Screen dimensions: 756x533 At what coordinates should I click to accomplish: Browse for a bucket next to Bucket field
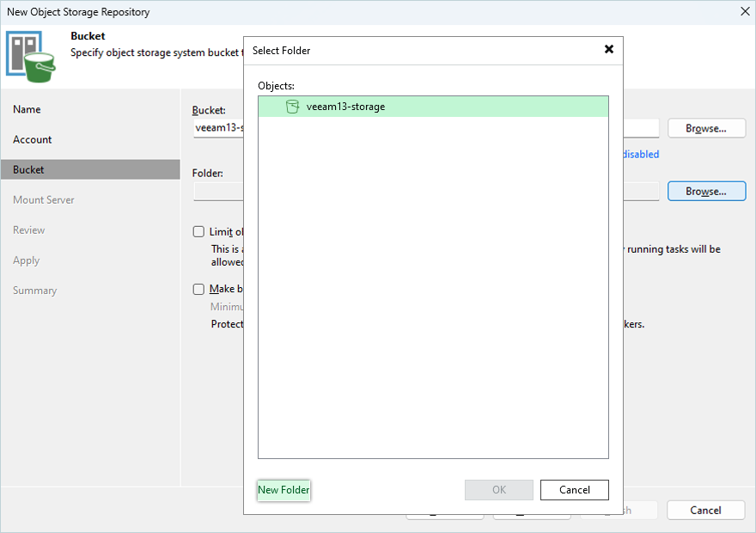tap(705, 128)
